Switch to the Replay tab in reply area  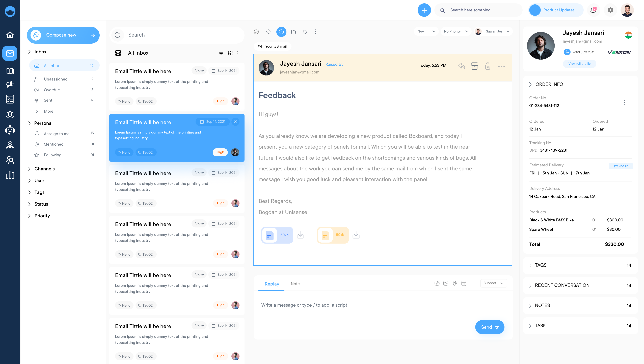click(272, 283)
